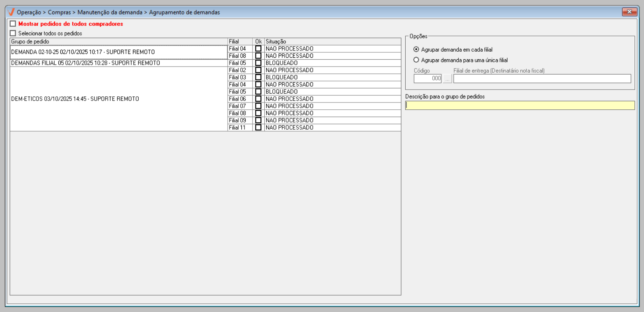
Task: Select group DEMANDA 02-10-25 02/10/2025 10:17
Action: 119,52
